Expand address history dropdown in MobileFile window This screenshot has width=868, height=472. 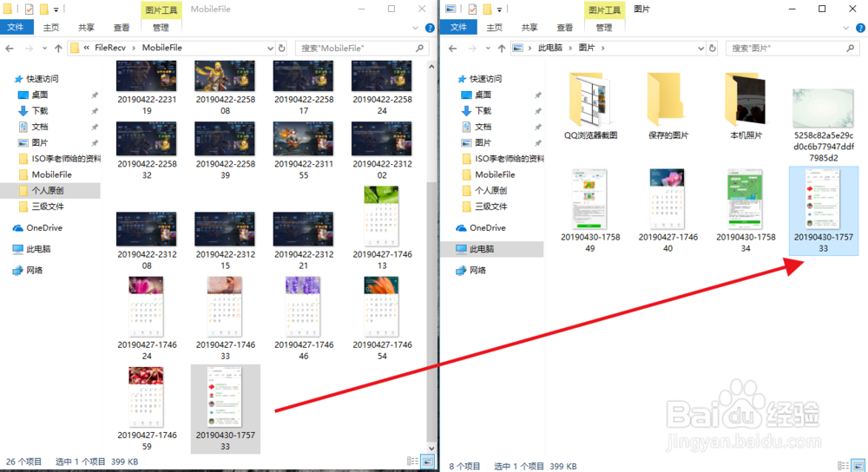click(x=270, y=48)
